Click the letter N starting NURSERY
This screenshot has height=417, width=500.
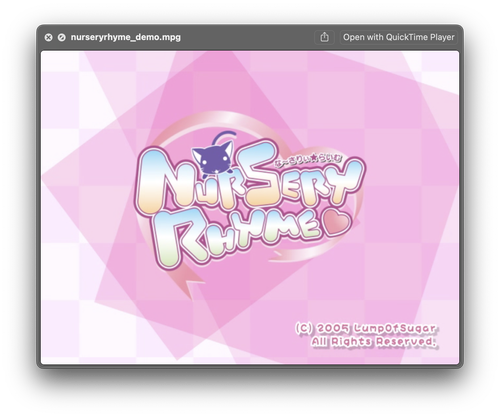(156, 183)
